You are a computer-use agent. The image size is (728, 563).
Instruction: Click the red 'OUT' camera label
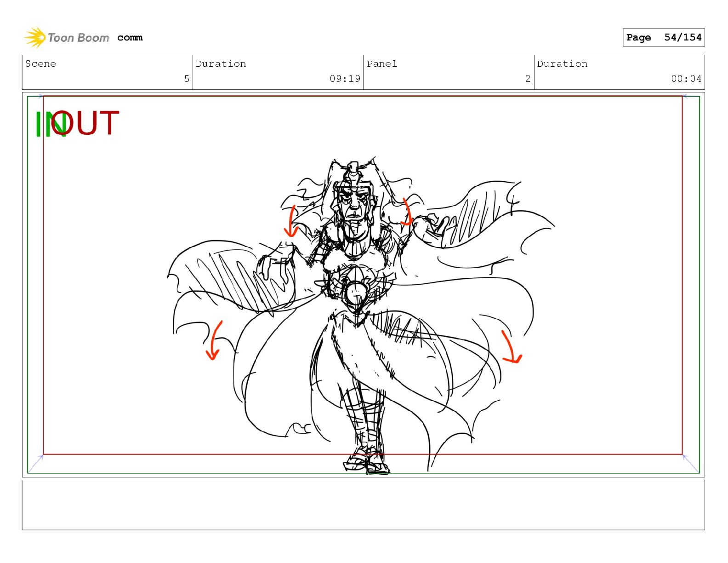(85, 123)
